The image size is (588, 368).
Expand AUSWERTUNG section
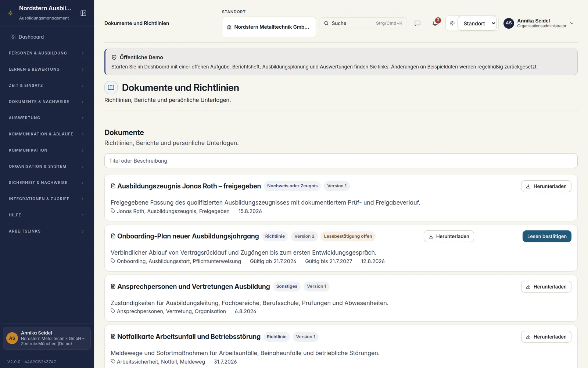(x=47, y=118)
